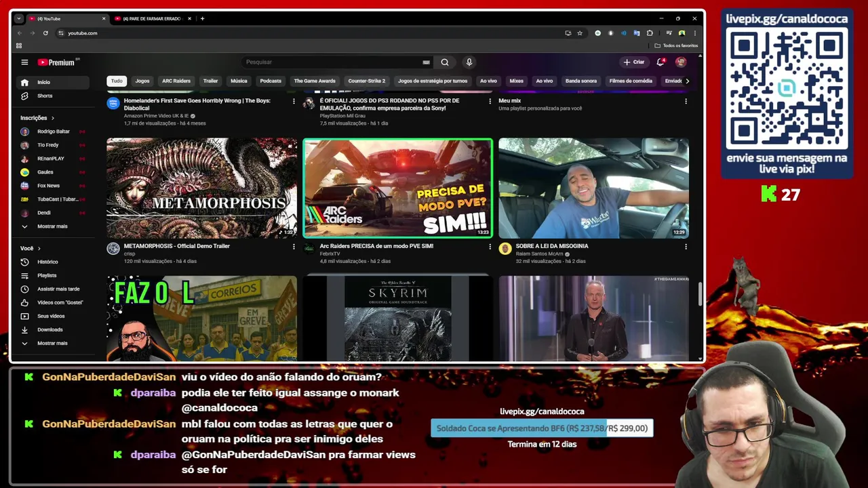Image resolution: width=868 pixels, height=488 pixels.
Task: Open Gaules subscription channel
Action: [x=54, y=172]
